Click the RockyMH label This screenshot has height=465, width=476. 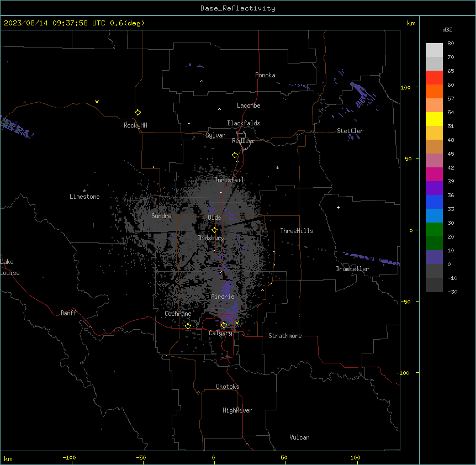click(x=135, y=125)
